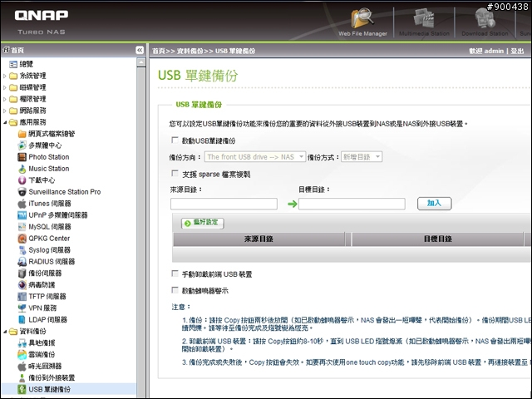The image size is (532, 399).
Task: Click the VPN 服務 icon
Action: [x=22, y=308]
